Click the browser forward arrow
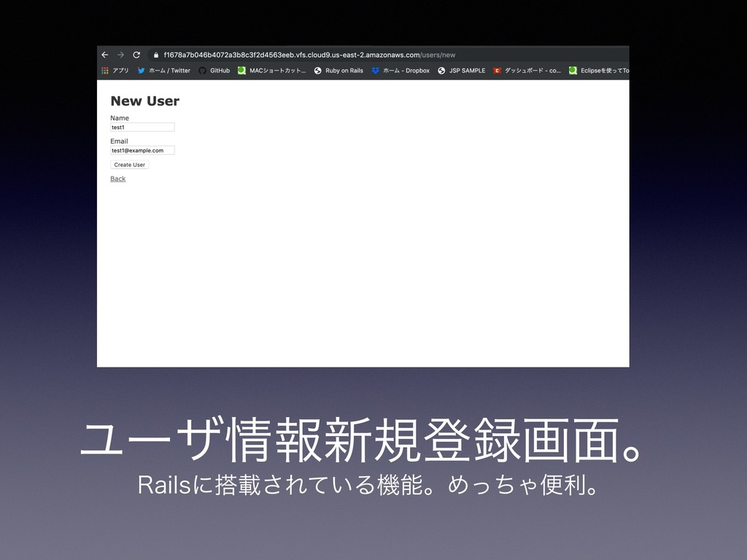The image size is (747, 560). tap(120, 55)
